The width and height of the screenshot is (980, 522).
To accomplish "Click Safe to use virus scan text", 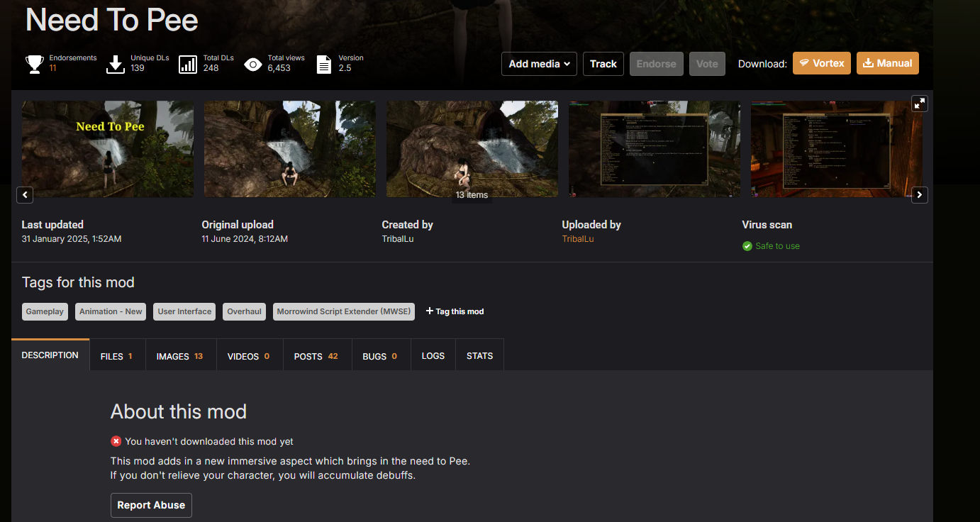I will 777,246.
